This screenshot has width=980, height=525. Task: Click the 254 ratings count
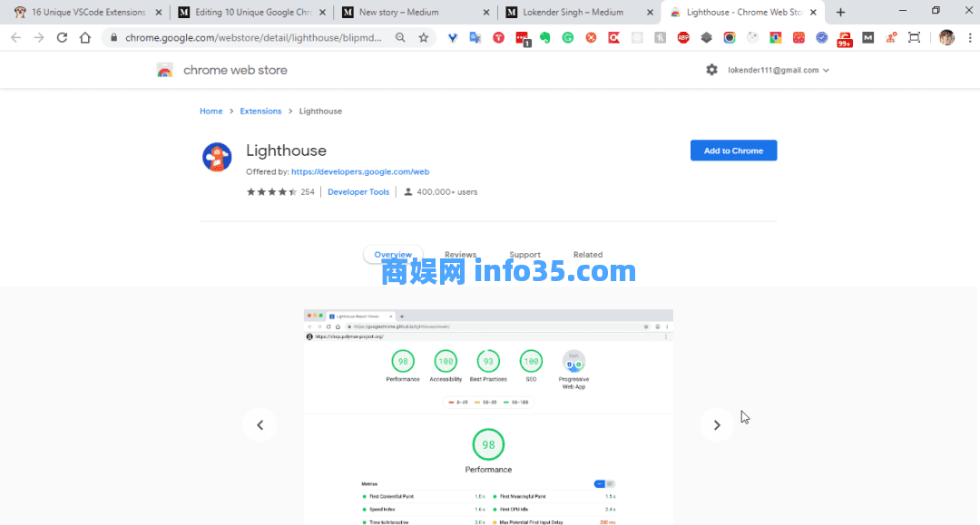(308, 192)
